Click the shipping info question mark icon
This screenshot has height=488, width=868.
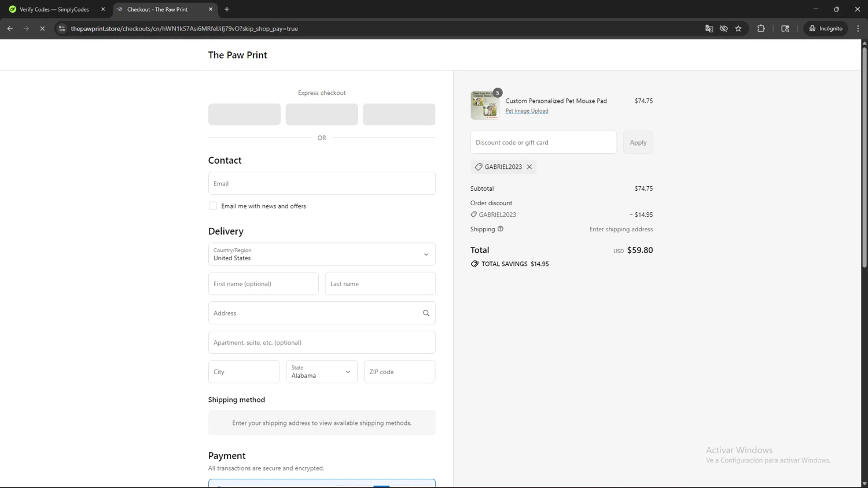point(501,229)
